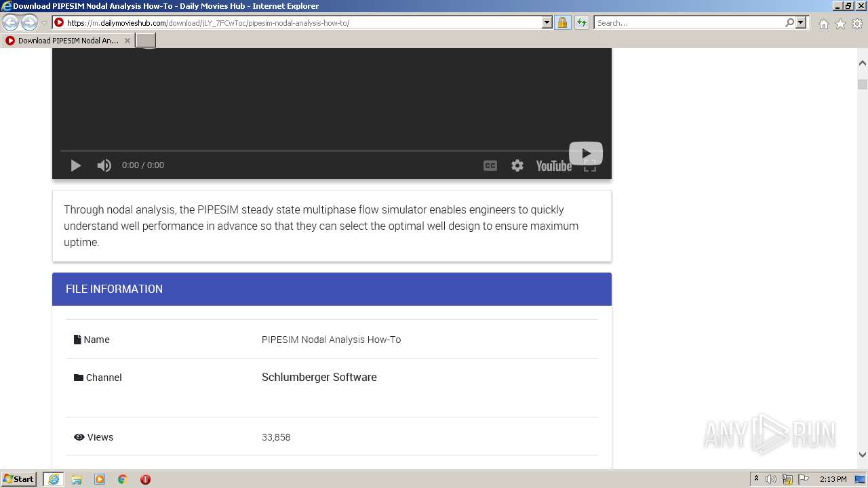Viewport: 868px width, 488px height.
Task: Click the Action Center flag icon
Action: 804,479
